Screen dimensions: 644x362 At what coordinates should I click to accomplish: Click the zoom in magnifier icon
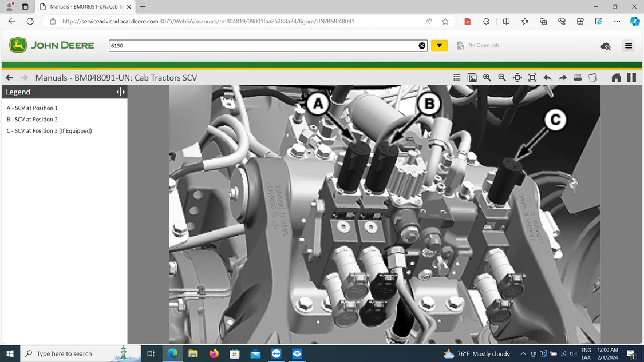coord(487,78)
